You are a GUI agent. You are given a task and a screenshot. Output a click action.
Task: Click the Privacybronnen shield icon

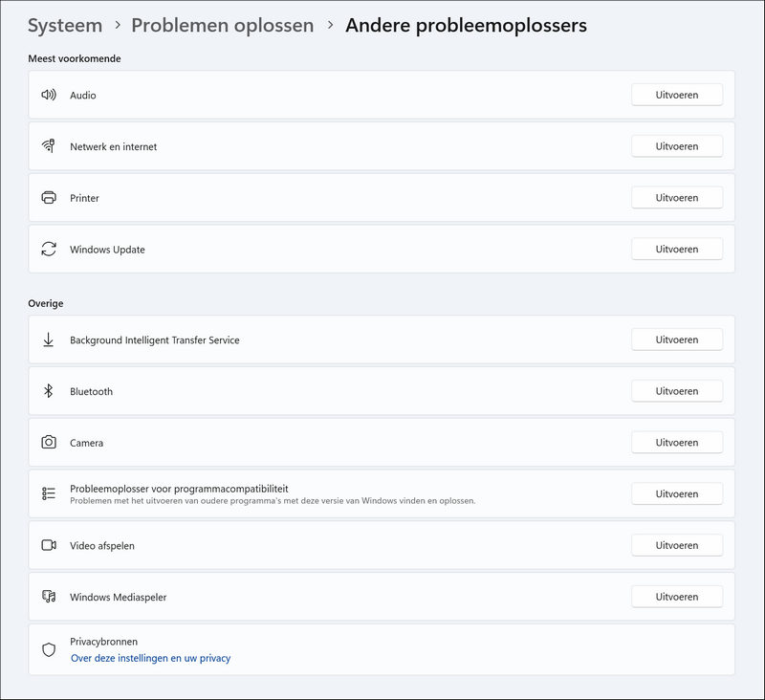tap(49, 649)
